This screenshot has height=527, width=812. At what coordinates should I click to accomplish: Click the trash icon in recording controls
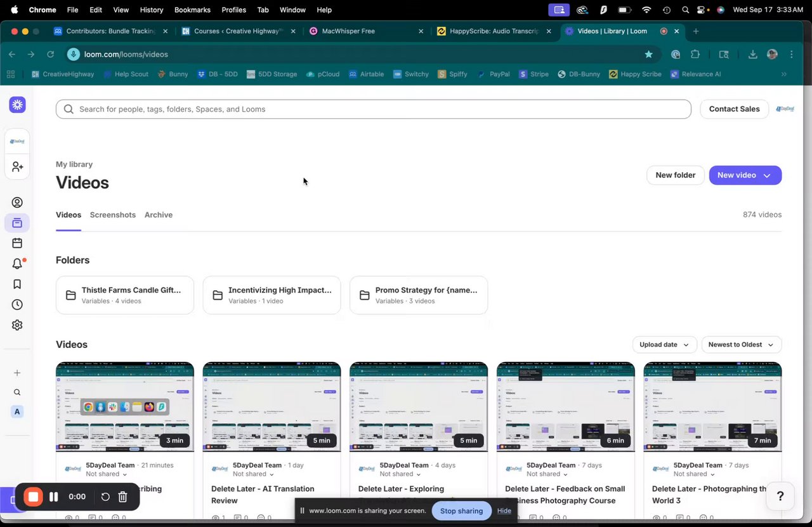tap(123, 497)
